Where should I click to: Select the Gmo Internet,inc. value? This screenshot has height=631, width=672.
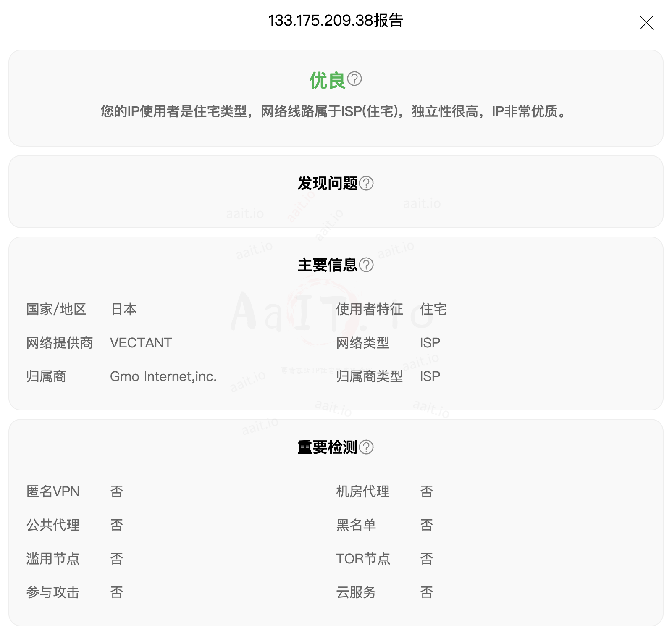(x=163, y=376)
